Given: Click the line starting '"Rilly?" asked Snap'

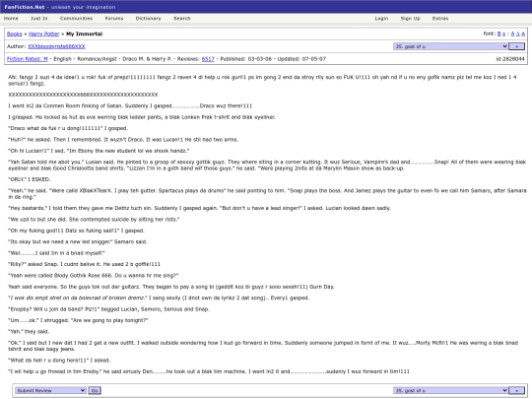Looking at the screenshot, I should pos(84,264).
